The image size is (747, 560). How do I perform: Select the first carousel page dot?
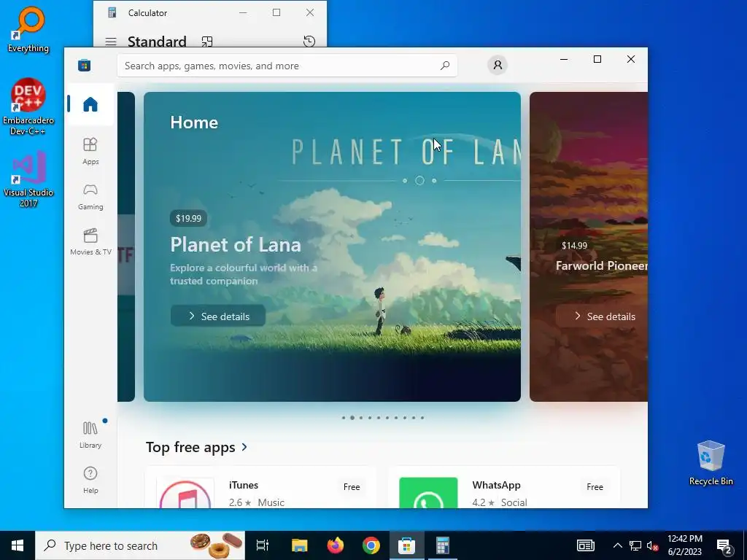tap(344, 418)
